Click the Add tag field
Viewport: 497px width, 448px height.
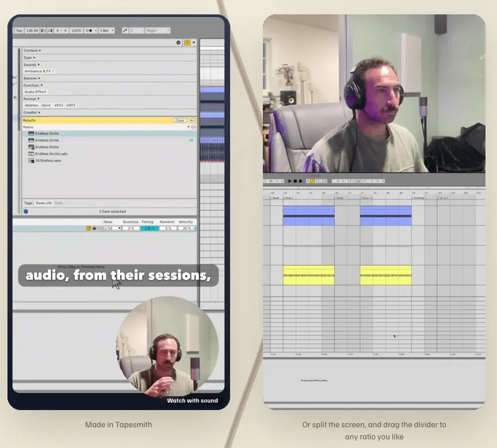coord(59,203)
